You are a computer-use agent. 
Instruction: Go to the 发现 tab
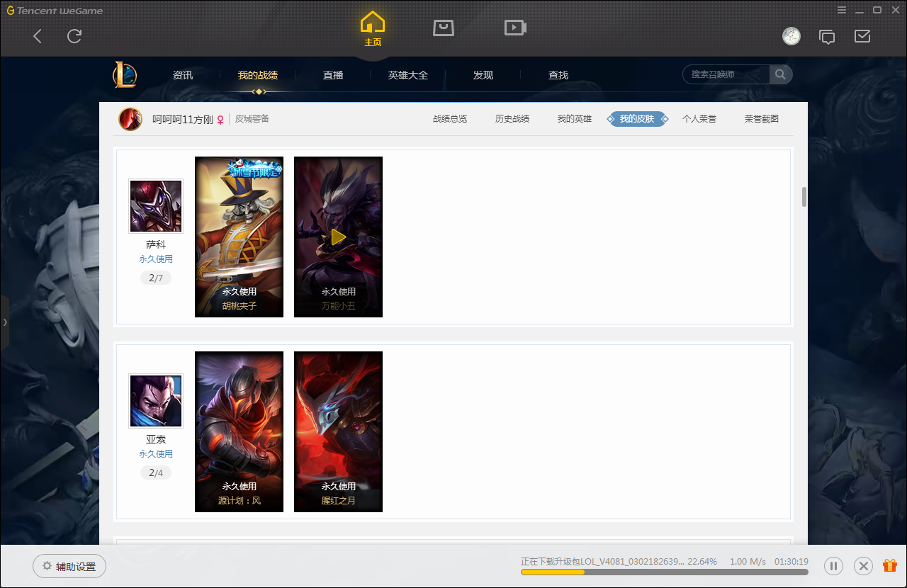click(x=483, y=75)
